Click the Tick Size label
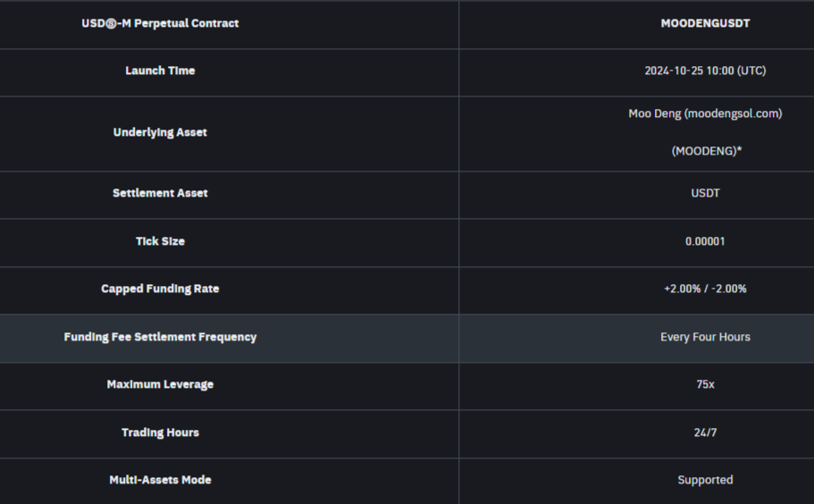The height and width of the screenshot is (504, 814). [160, 241]
